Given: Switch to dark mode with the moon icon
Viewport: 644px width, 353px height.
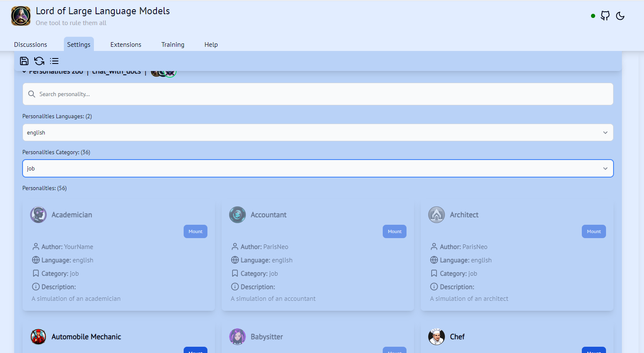Looking at the screenshot, I should [620, 16].
